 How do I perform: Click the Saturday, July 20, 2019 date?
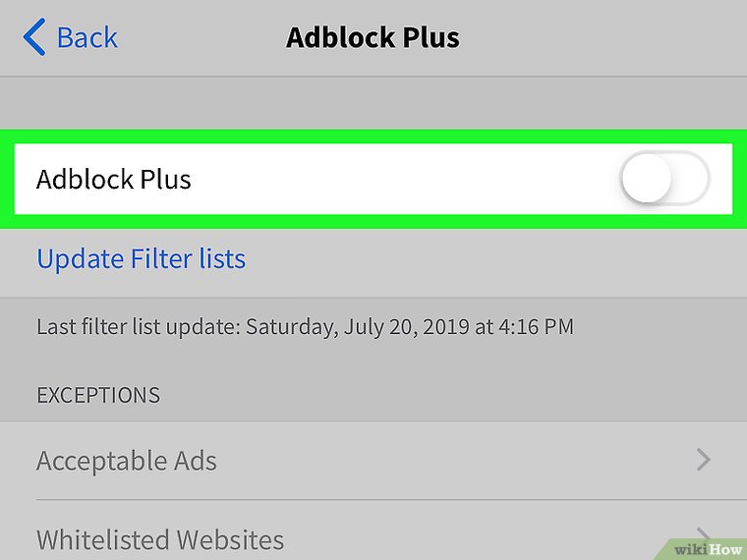[357, 326]
